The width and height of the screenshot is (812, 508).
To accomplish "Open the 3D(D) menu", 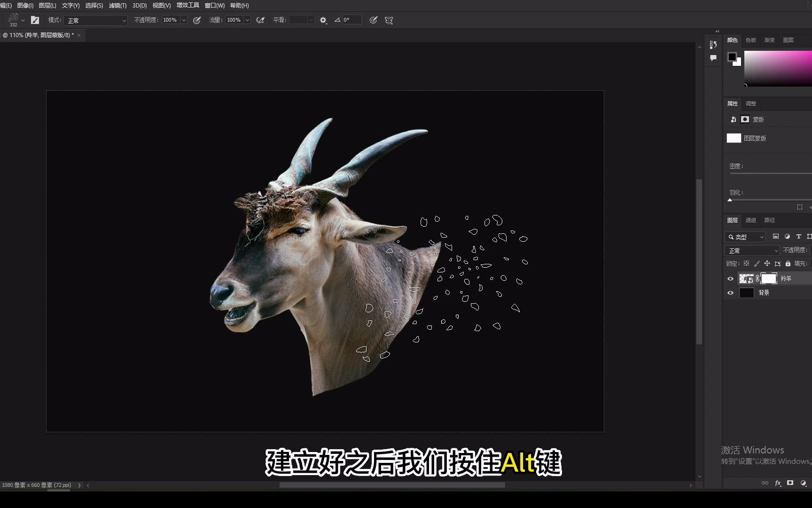I will (140, 6).
